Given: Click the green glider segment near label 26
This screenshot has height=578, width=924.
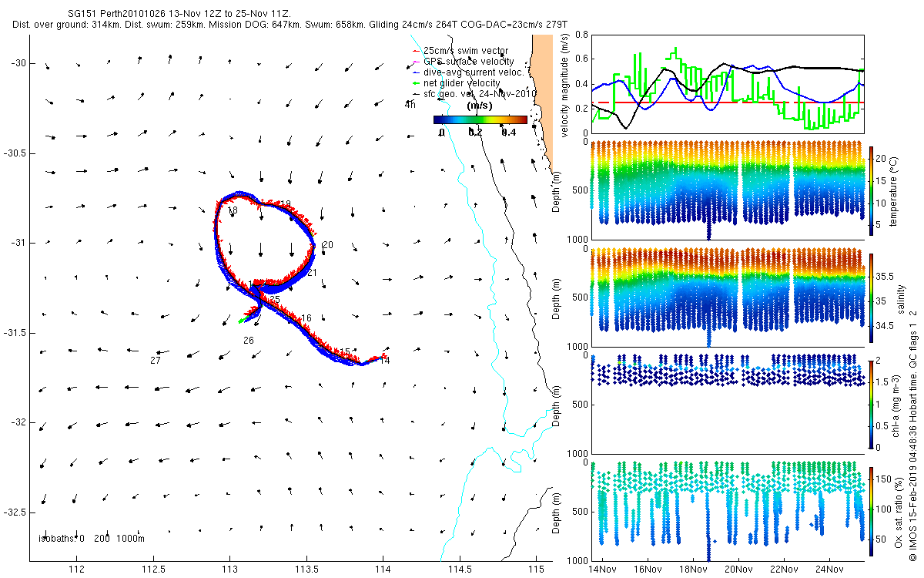Looking at the screenshot, I should coord(244,319).
